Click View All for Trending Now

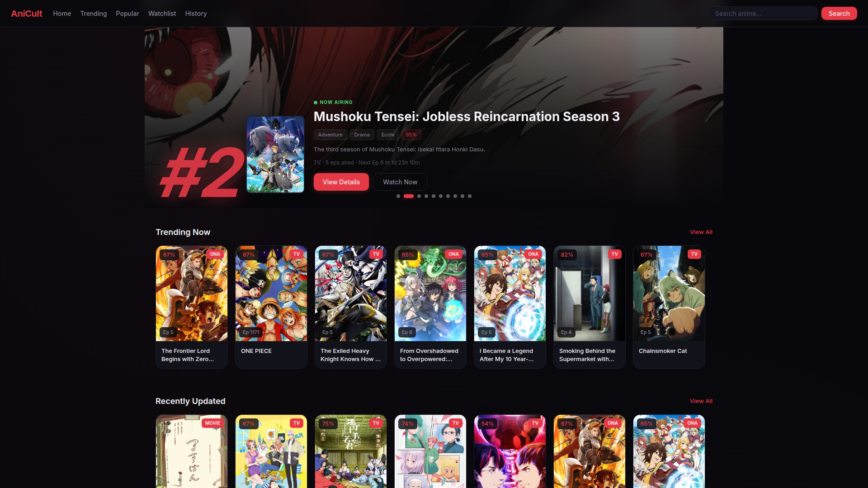coord(701,232)
